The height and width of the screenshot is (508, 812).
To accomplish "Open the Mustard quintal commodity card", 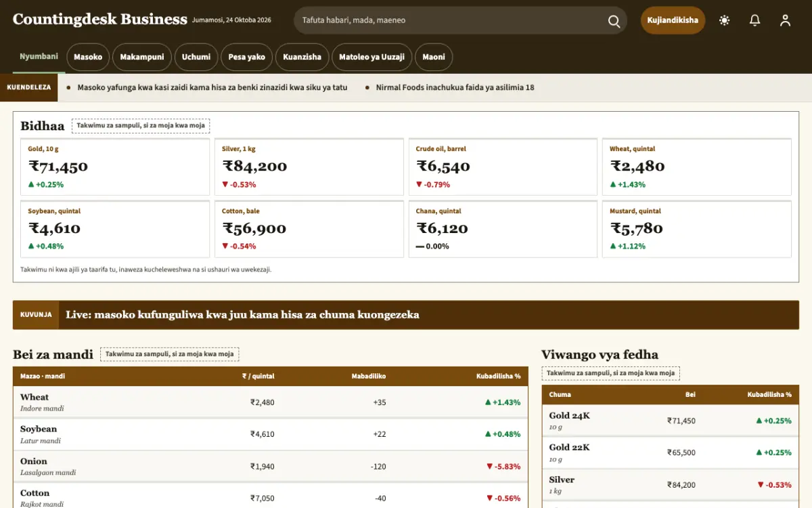I will pyautogui.click(x=697, y=229).
